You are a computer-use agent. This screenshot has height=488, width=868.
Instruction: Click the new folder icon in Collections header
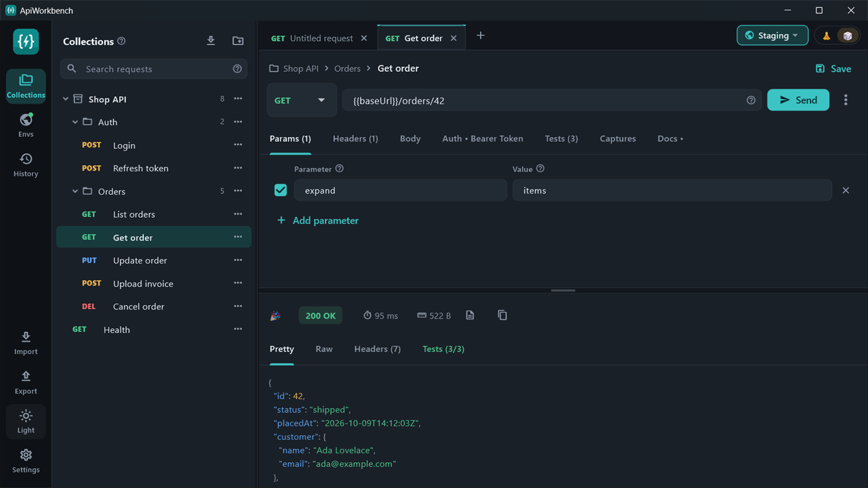click(238, 41)
